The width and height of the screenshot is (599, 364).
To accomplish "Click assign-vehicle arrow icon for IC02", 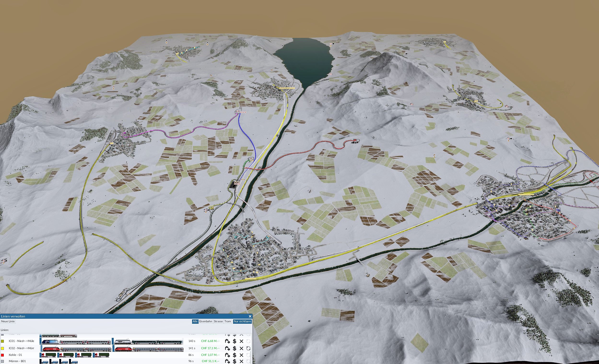I will tap(228, 348).
